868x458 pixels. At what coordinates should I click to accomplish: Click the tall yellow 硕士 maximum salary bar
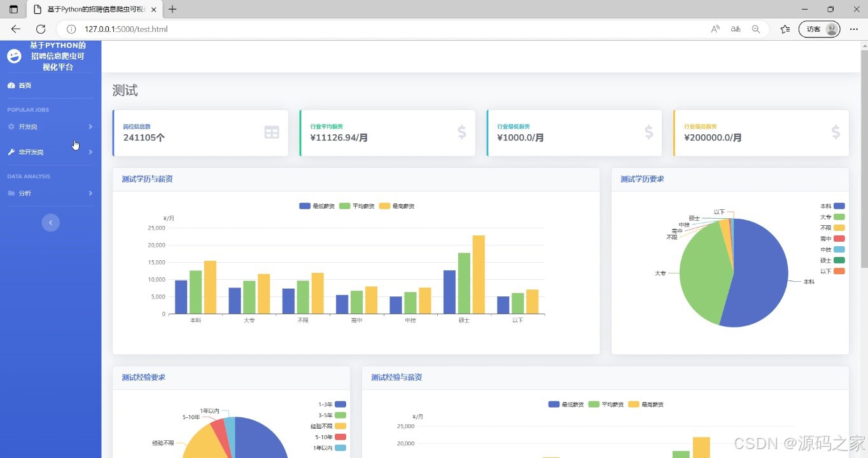tap(479, 275)
